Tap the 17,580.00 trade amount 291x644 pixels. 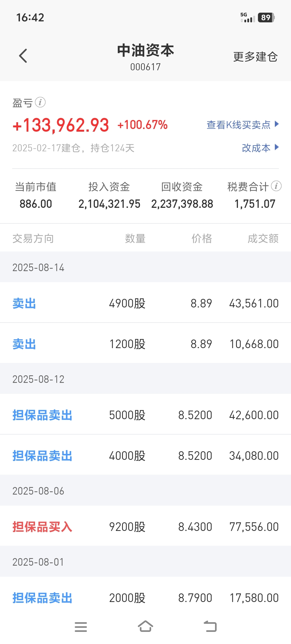(x=254, y=598)
